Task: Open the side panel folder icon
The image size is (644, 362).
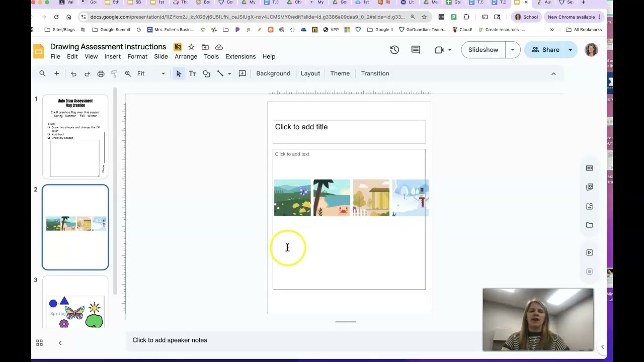Action: 589,225
